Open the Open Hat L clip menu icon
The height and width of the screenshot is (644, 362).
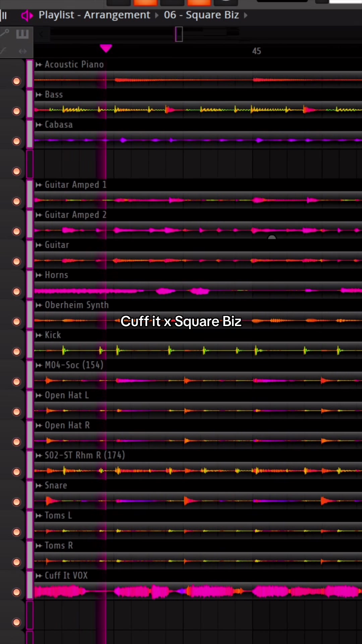pos(39,395)
